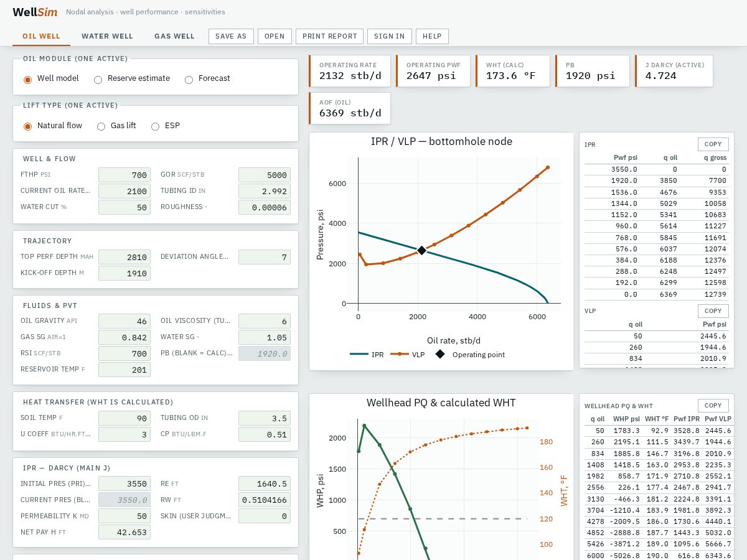The image size is (747, 560).
Task: Click the Roughness input field
Action: [x=265, y=207]
